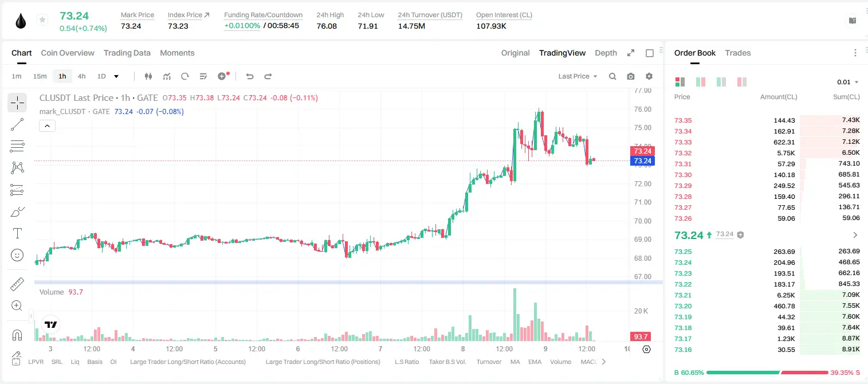Image resolution: width=868 pixels, height=384 pixels.
Task: Open the candlestick chart style icon
Action: pyautogui.click(x=148, y=76)
